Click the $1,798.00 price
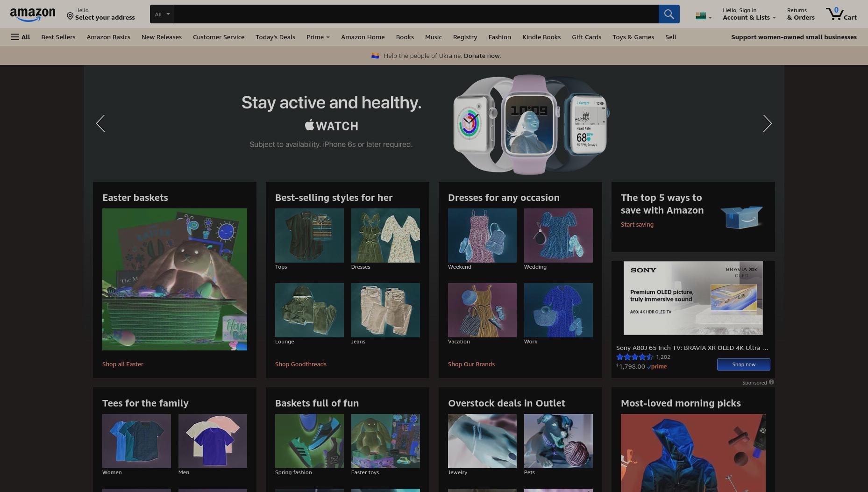The image size is (868, 492). coord(631,366)
